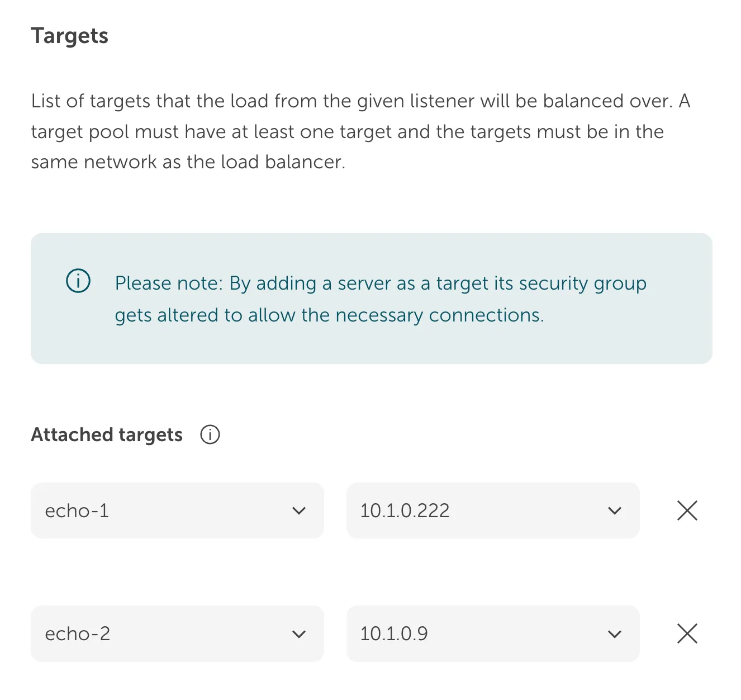This screenshot has width=741, height=700.
Task: Click the info icon beside Attached targets
Action: (210, 434)
